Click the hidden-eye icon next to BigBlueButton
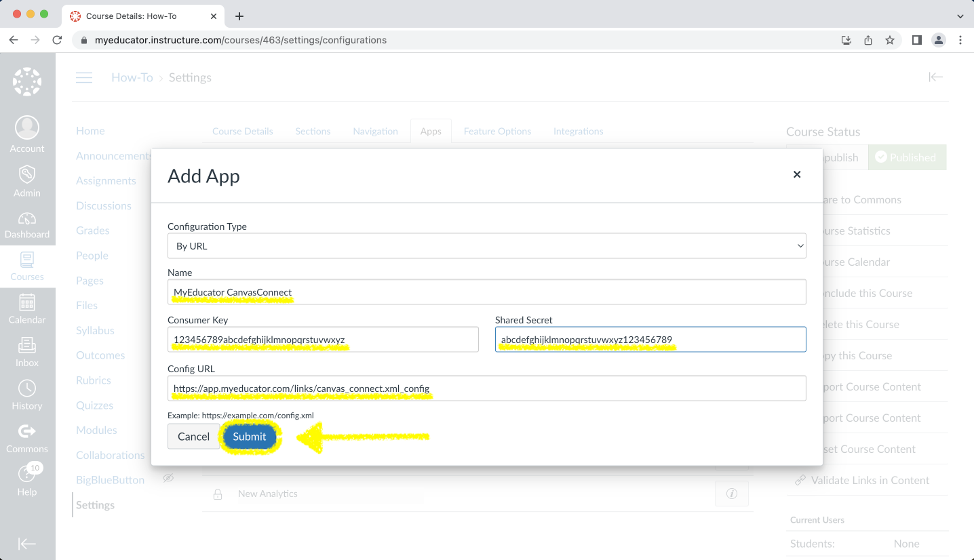The height and width of the screenshot is (560, 974). [168, 478]
